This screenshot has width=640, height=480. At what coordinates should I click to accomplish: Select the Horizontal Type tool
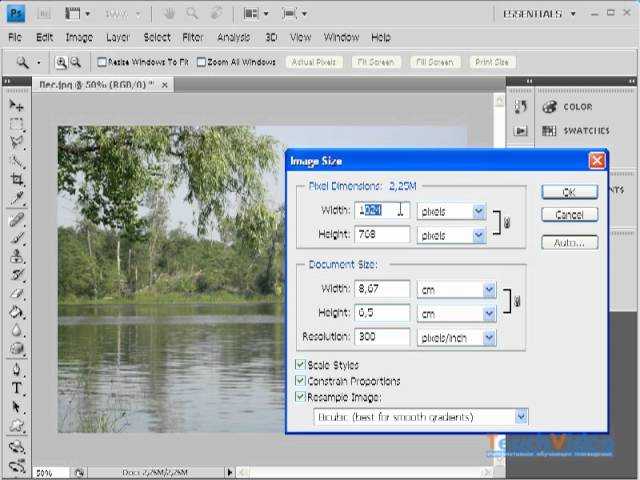17,388
